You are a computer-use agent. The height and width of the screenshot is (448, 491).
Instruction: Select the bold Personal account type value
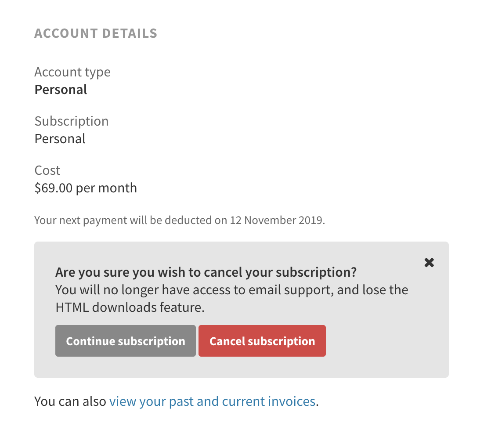click(x=61, y=90)
